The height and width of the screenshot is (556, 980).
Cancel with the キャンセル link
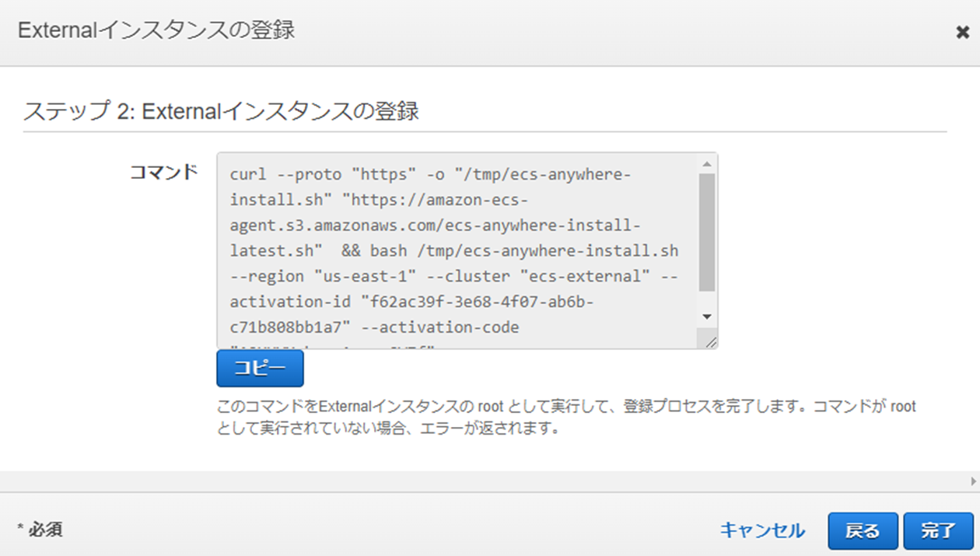click(762, 531)
